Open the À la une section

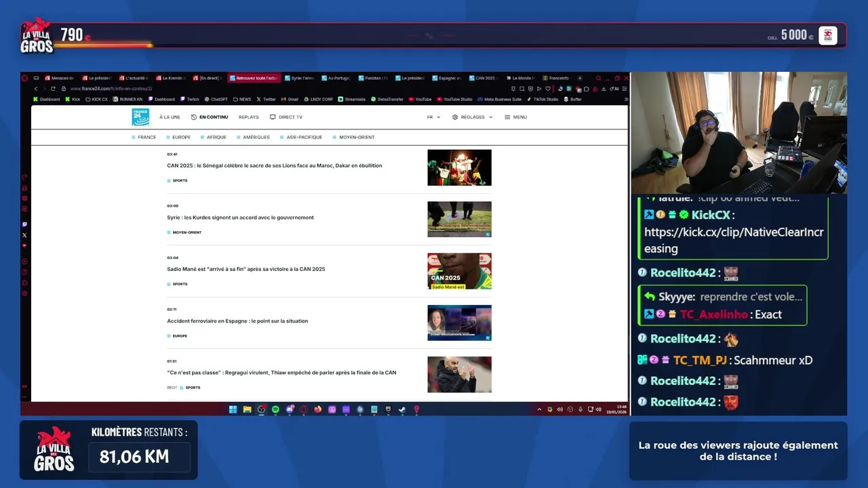tap(170, 117)
